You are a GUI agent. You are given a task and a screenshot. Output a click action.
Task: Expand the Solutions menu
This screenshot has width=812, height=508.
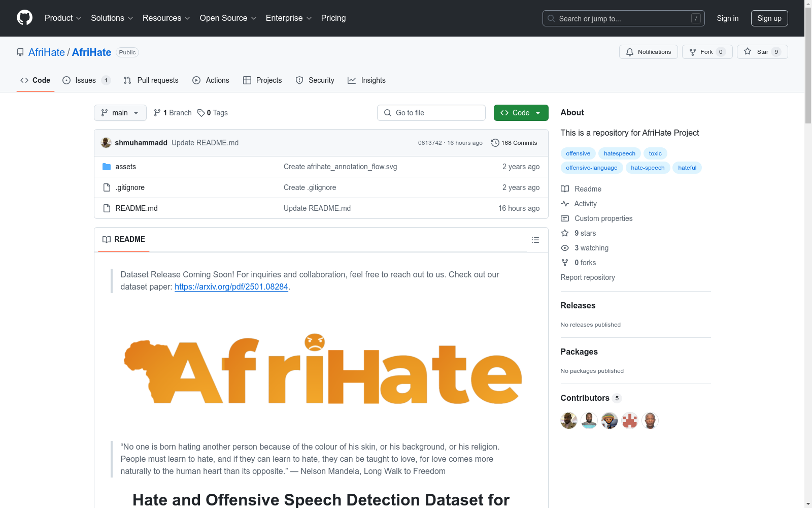click(x=112, y=18)
